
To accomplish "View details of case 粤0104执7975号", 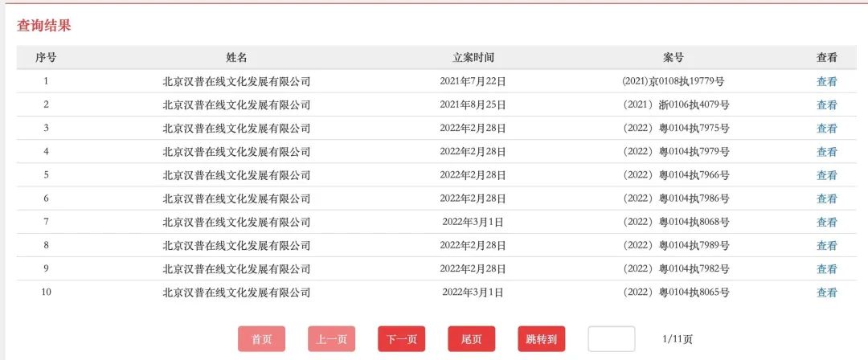I will coord(826,128).
